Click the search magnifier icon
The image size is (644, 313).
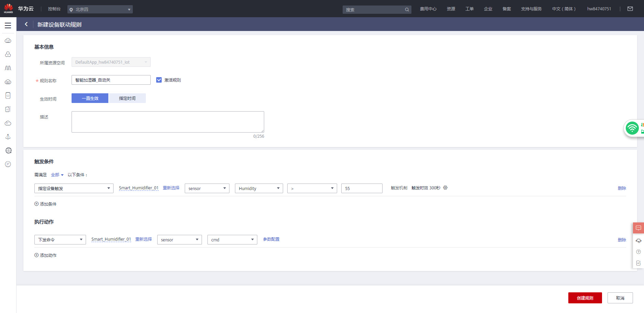[x=407, y=10]
